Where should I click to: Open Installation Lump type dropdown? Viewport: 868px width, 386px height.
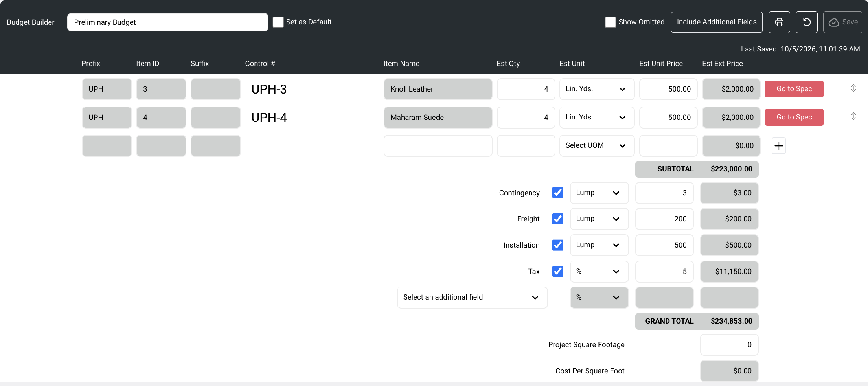coord(599,245)
